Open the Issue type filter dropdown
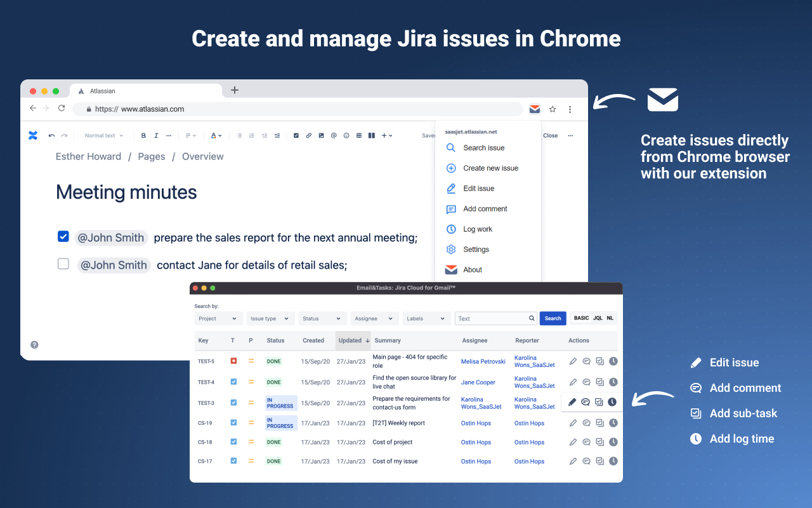 point(270,319)
